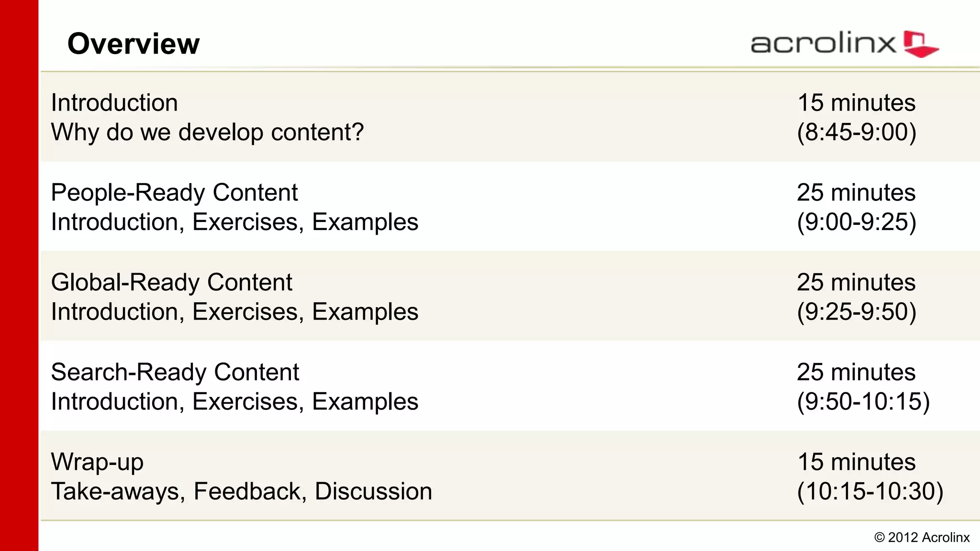Viewport: 980px width, 551px height.
Task: Click the Wrap-up agenda heading
Action: point(97,463)
